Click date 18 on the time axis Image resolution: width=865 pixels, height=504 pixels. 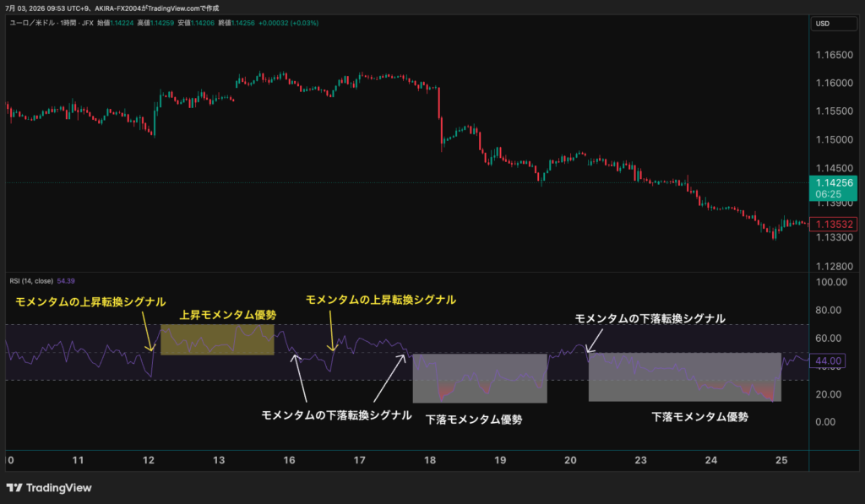click(430, 460)
